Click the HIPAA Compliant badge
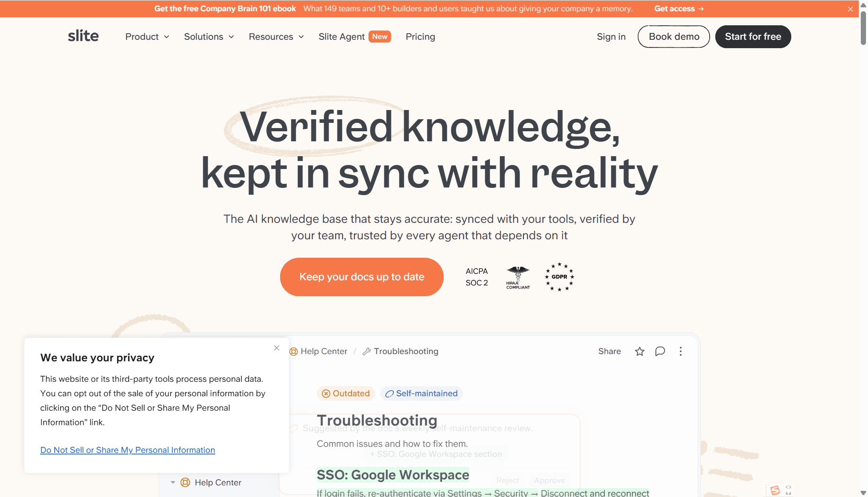 tap(518, 277)
